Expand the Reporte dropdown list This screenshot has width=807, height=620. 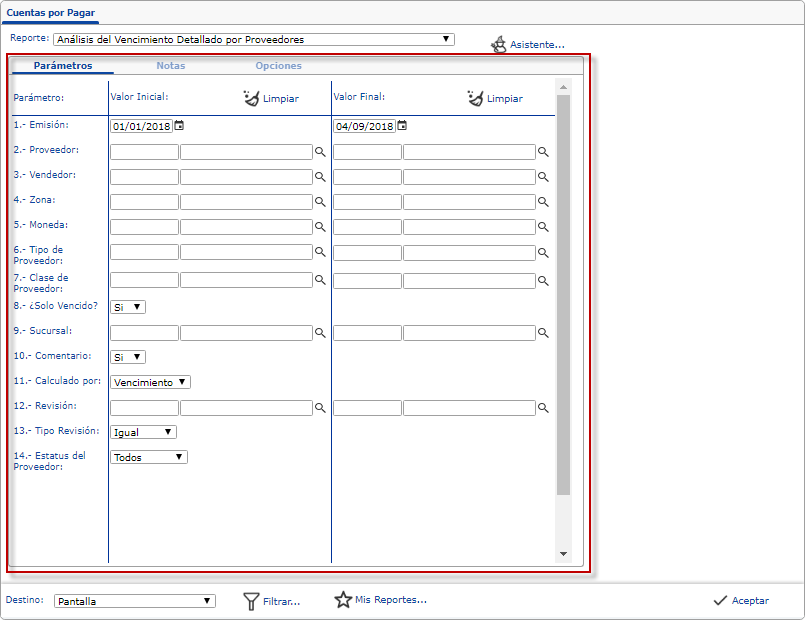pyautogui.click(x=446, y=40)
